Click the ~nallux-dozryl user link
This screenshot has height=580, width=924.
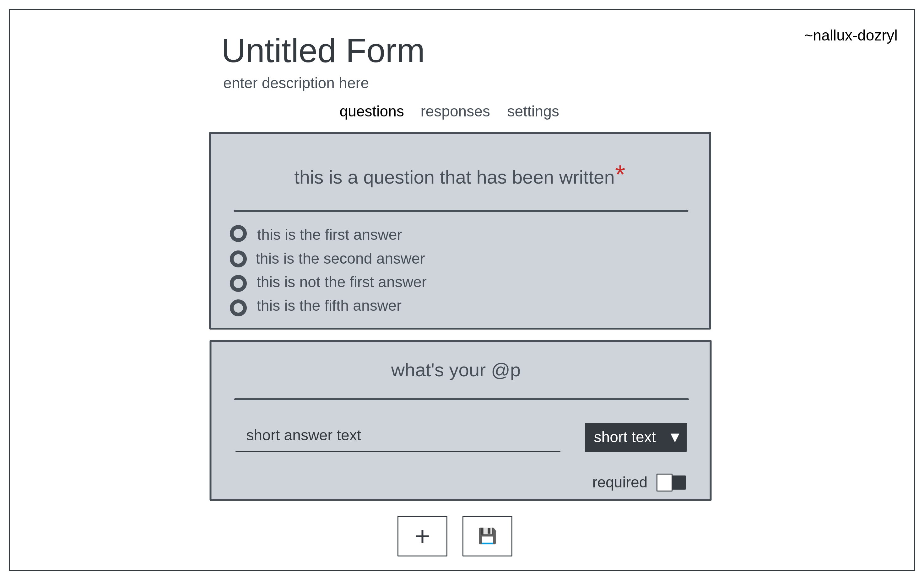point(850,36)
